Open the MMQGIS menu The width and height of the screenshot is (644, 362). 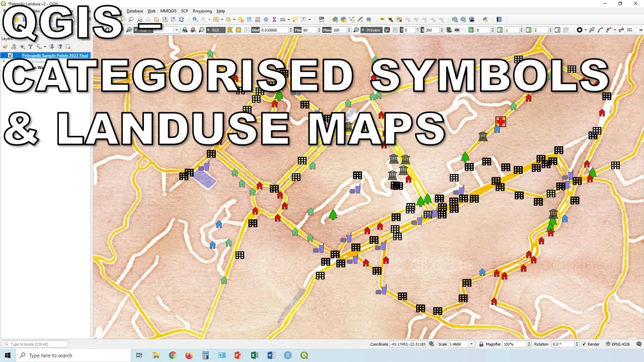tap(169, 11)
